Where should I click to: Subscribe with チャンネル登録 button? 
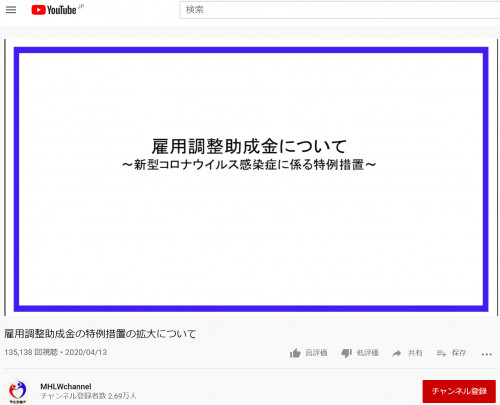point(459,391)
